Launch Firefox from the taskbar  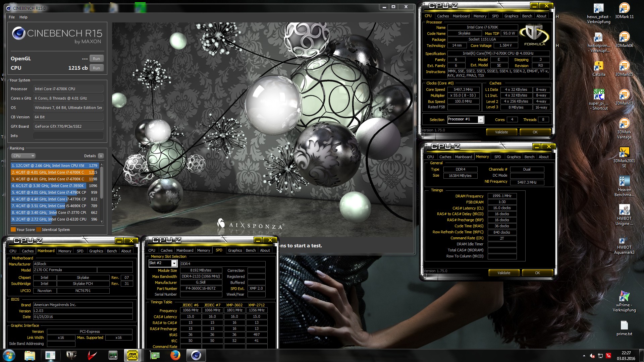175,355
